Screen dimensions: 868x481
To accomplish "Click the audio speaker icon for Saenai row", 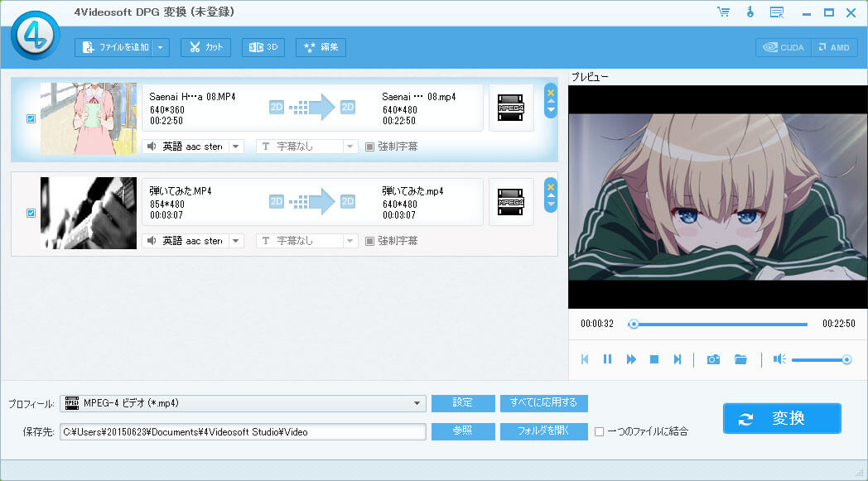I will tap(152, 147).
